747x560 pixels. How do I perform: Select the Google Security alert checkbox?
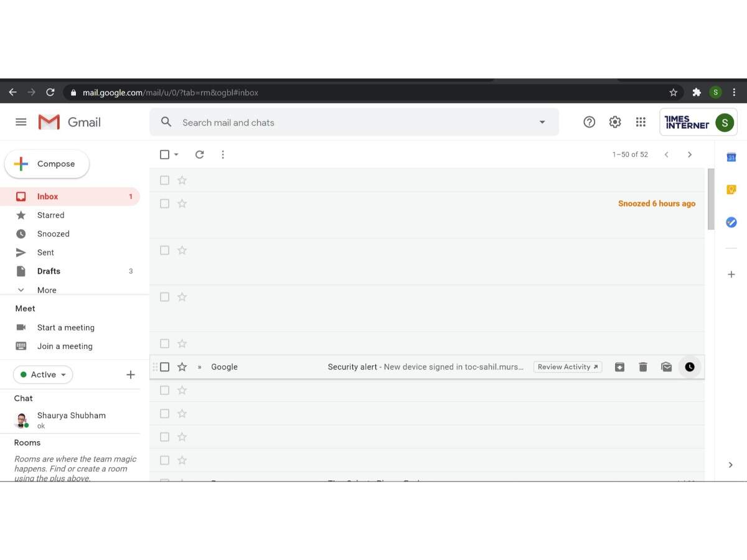click(164, 367)
